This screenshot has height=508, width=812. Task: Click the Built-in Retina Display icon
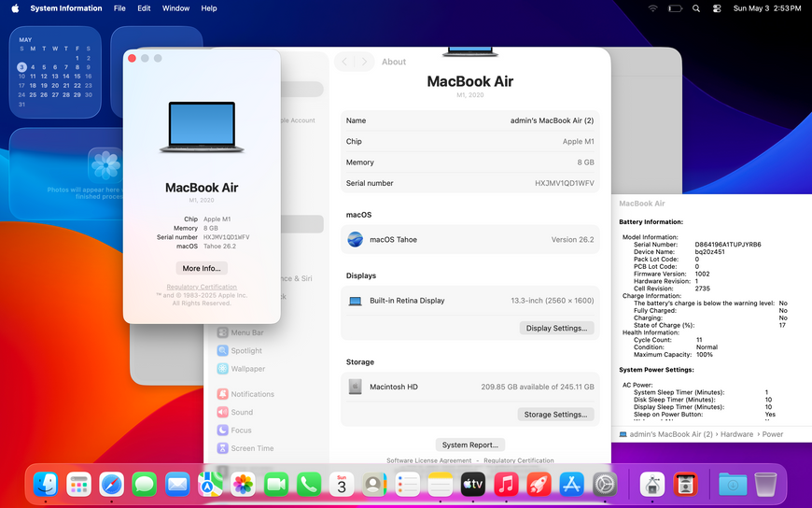coord(356,301)
